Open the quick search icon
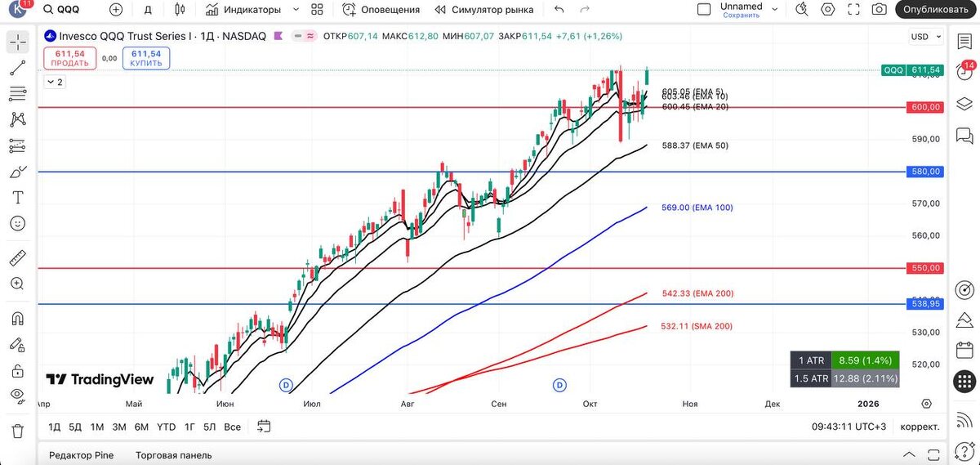The height and width of the screenshot is (465, 980). click(802, 10)
